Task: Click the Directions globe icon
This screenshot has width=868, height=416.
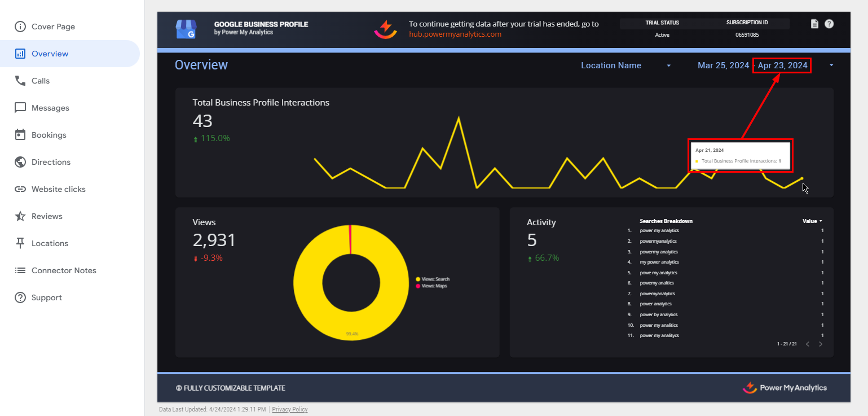Action: [x=20, y=162]
